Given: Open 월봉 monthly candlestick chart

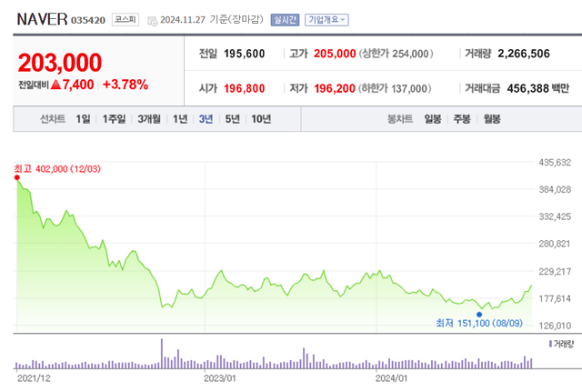Looking at the screenshot, I should point(492,119).
